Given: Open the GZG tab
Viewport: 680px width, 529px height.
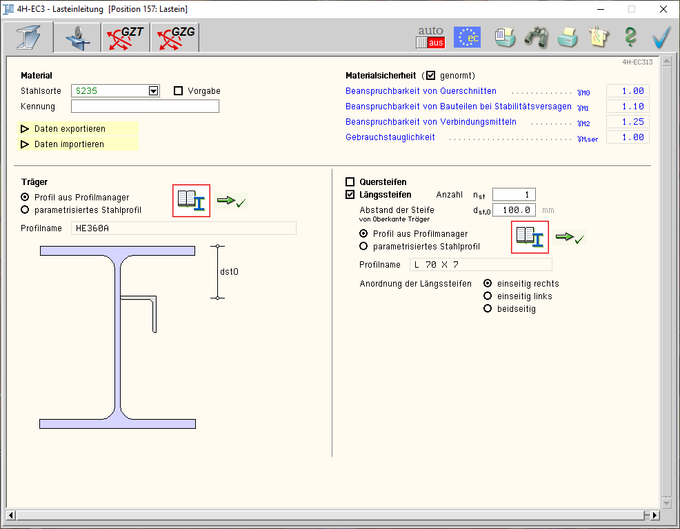Looking at the screenshot, I should 177,38.
